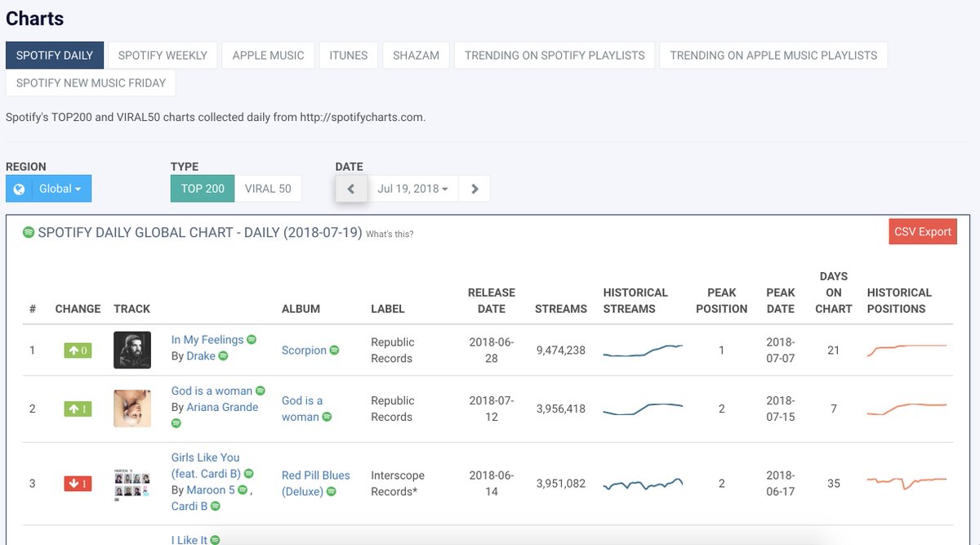Click historical positions sparkline for In My Feelings

pos(906,350)
